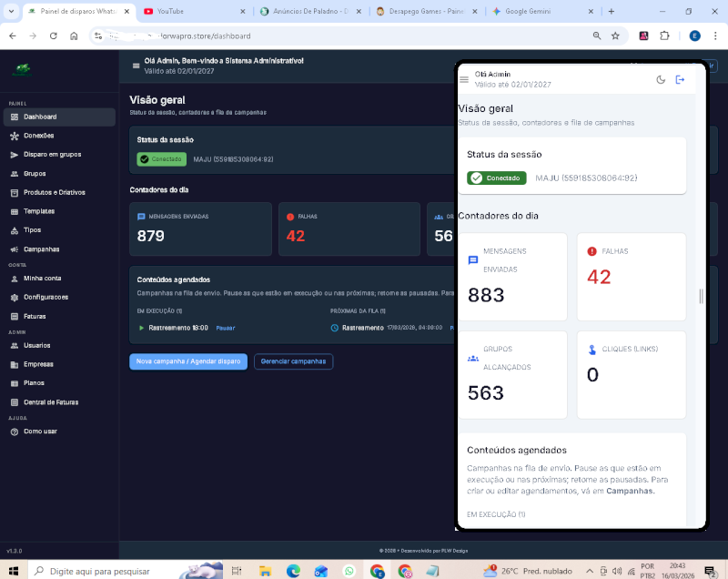Open the Conexões sidebar item
The image size is (728, 579).
[x=38, y=136]
